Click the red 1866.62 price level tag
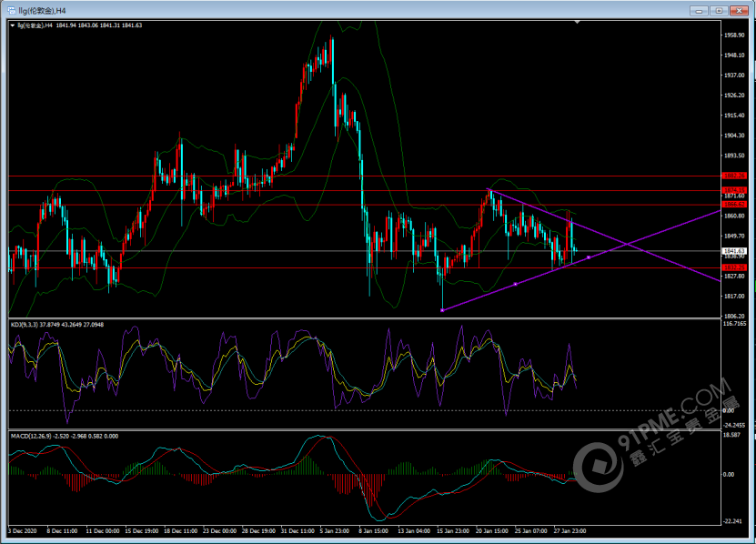Screen dimensions: 756x544 (x=734, y=205)
